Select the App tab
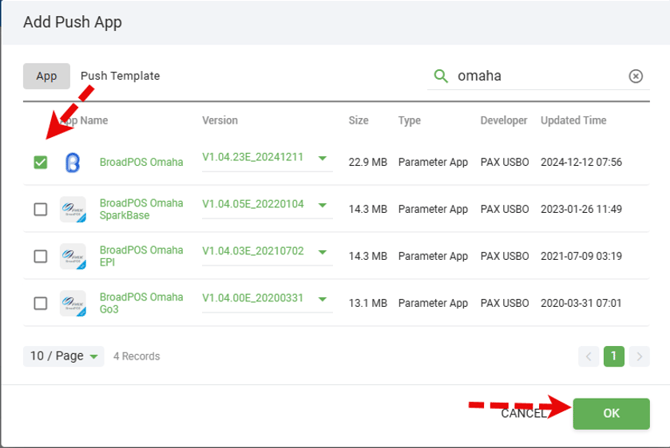Image resolution: width=670 pixels, height=448 pixels. (x=46, y=76)
